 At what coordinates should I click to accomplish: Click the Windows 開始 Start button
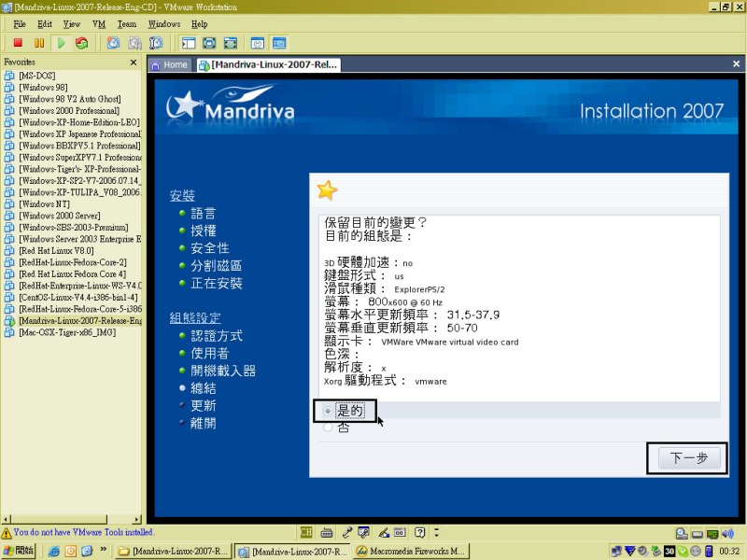click(19, 551)
